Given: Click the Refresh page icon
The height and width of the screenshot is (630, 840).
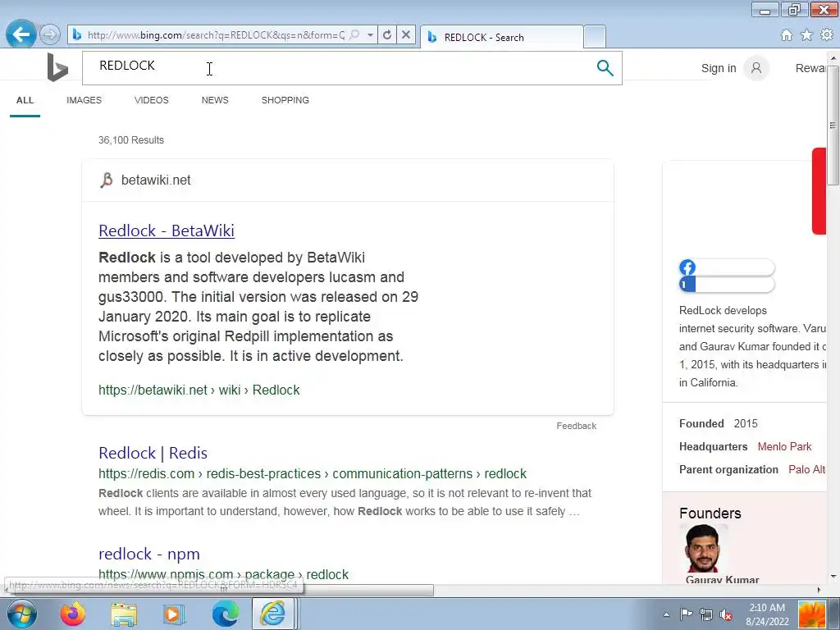Looking at the screenshot, I should [x=387, y=34].
